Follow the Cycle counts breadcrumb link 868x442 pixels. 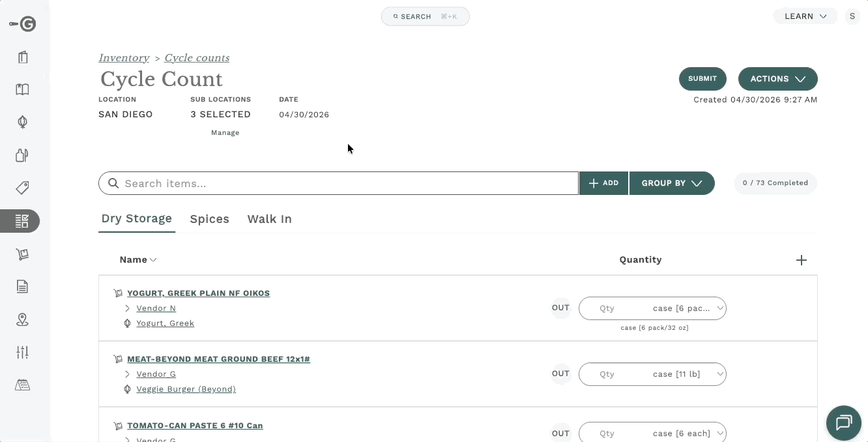pyautogui.click(x=197, y=58)
